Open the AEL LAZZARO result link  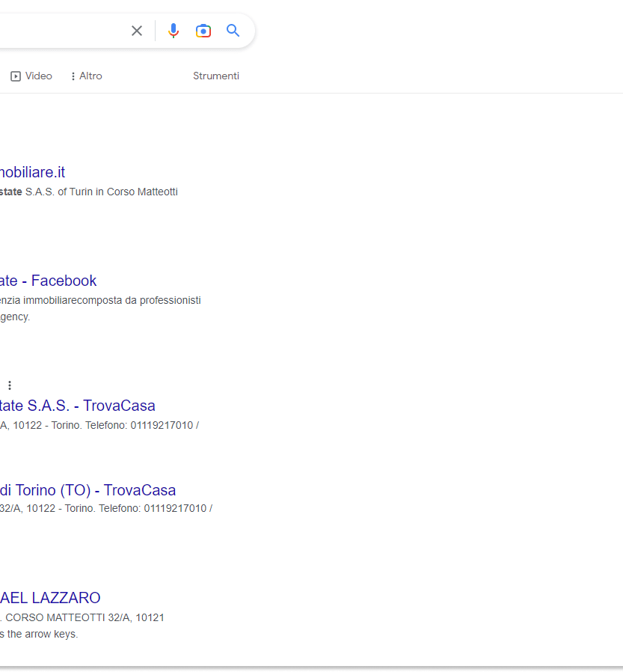(50, 598)
